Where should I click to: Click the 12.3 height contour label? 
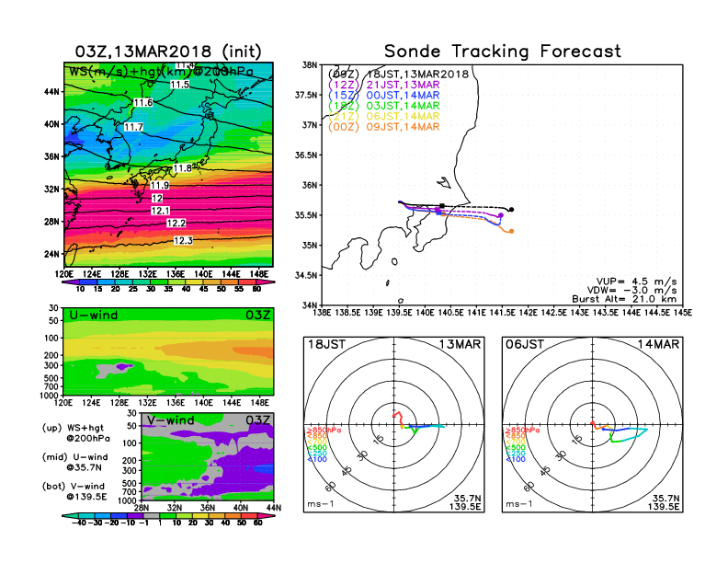[x=183, y=241]
